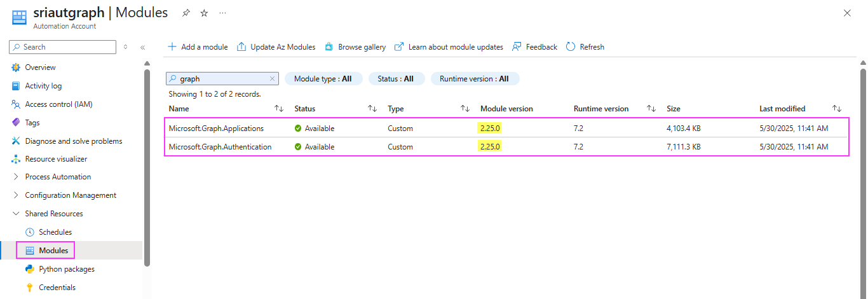Screen dimensions: 868x299
Task: Click into the graph filter search field
Action: 222,79
